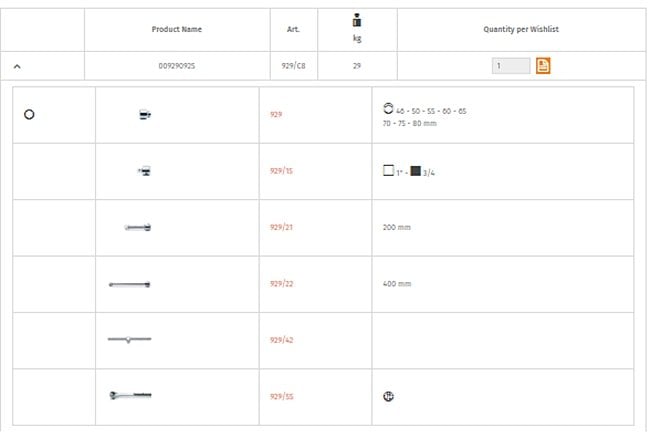Click the ratchet mechanism icon in last row
The image size is (650, 437).
(x=388, y=396)
